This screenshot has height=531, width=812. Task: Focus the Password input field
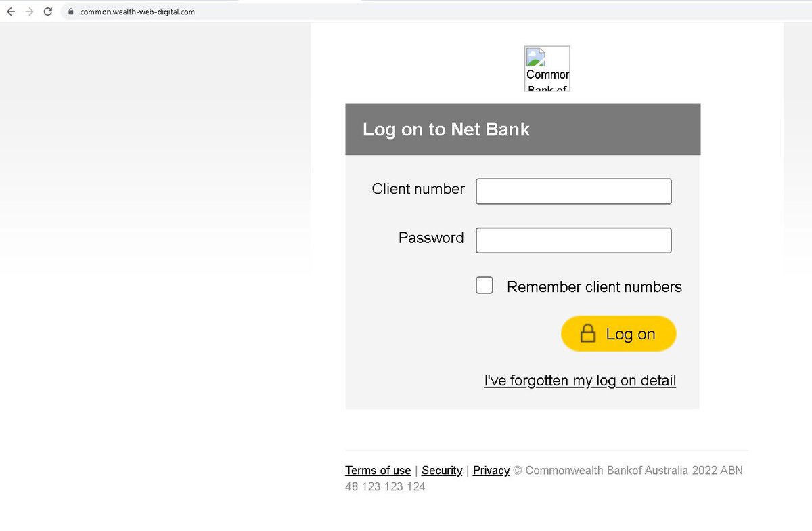pos(574,240)
